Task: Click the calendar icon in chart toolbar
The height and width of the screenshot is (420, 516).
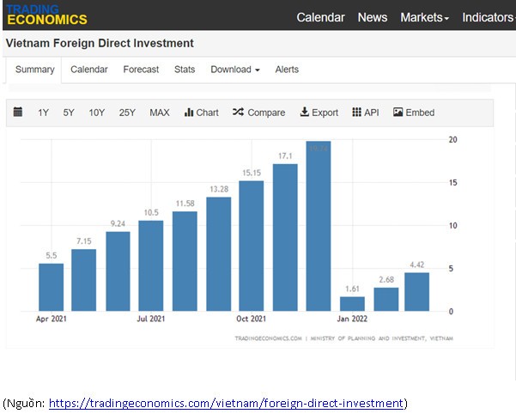Action: click(18, 113)
